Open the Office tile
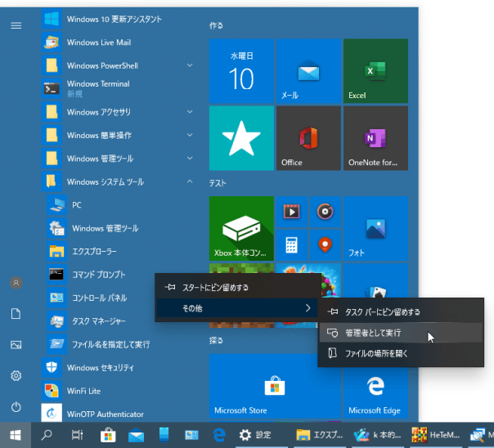The width and height of the screenshot is (494, 448). [308, 138]
